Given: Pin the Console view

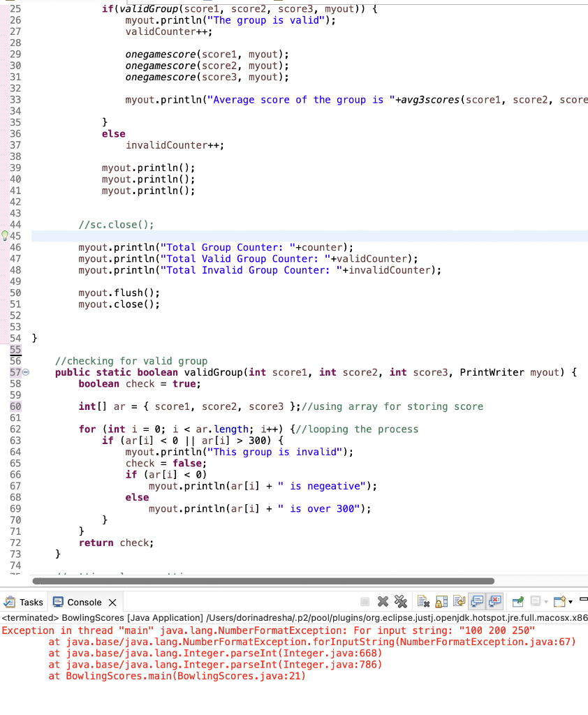Looking at the screenshot, I should (x=517, y=601).
